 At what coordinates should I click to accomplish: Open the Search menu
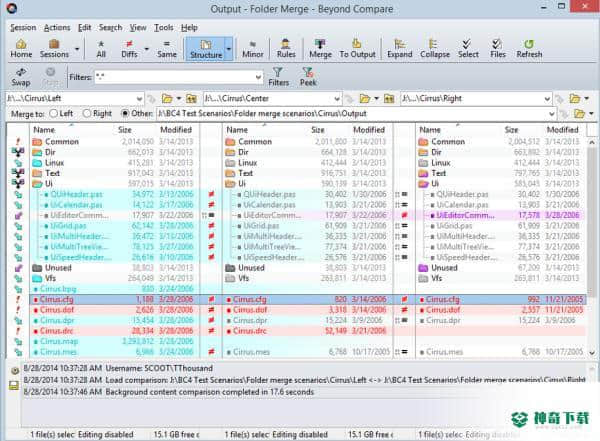[x=110, y=28]
